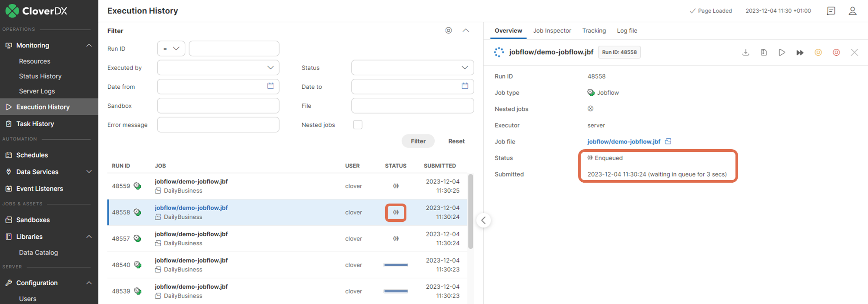
Task: Open the user profile icon in header
Action: 852,11
